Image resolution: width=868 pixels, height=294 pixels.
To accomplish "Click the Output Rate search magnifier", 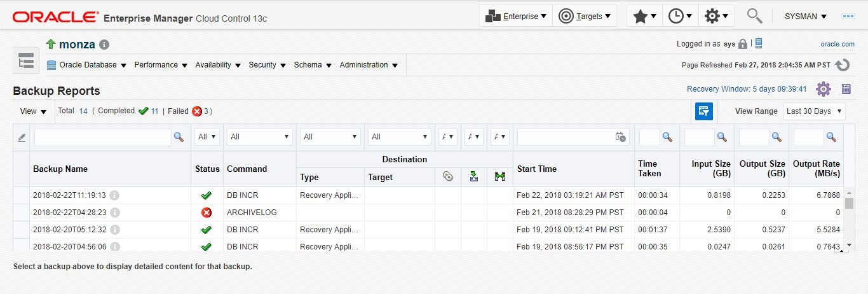I will (831, 137).
